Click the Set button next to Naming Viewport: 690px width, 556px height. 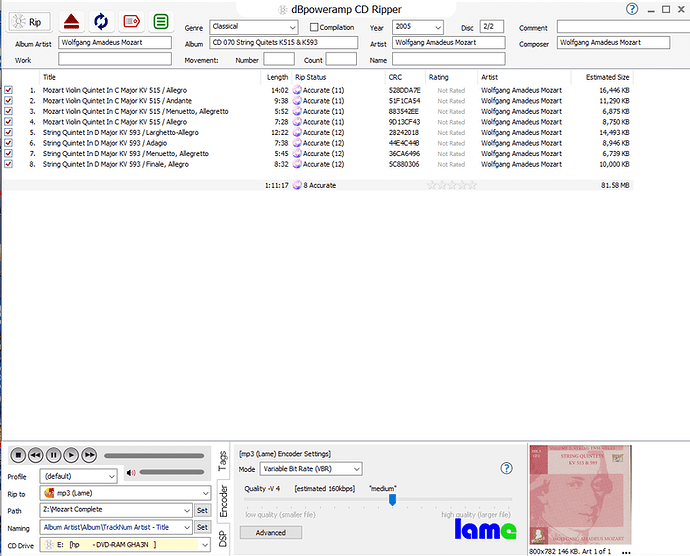click(x=202, y=527)
